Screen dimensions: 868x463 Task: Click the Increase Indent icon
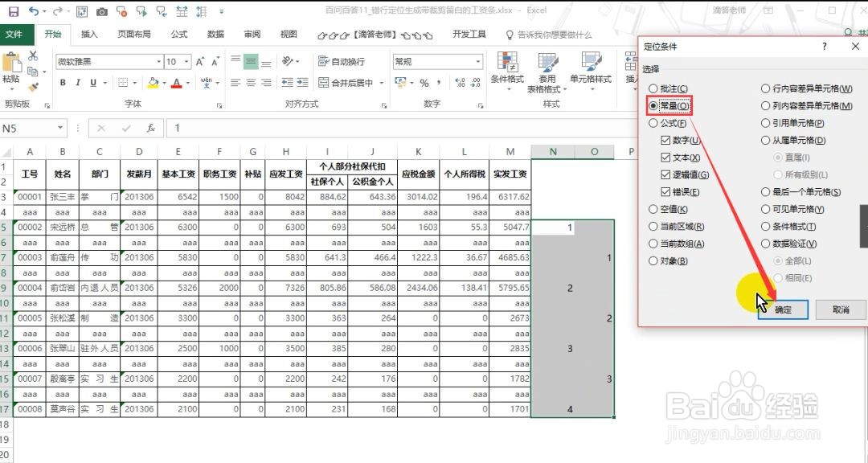302,83
